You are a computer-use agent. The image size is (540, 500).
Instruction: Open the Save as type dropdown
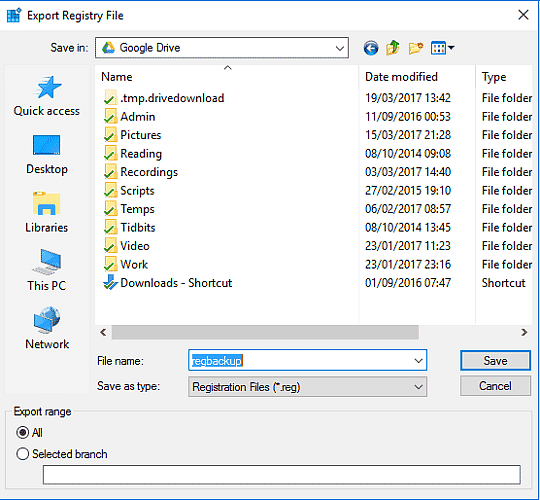307,386
